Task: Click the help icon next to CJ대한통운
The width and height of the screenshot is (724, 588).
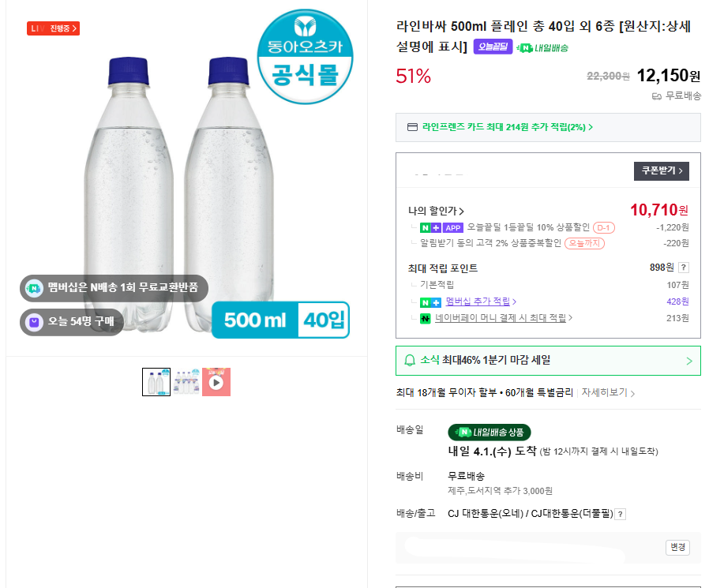Action: (x=621, y=514)
